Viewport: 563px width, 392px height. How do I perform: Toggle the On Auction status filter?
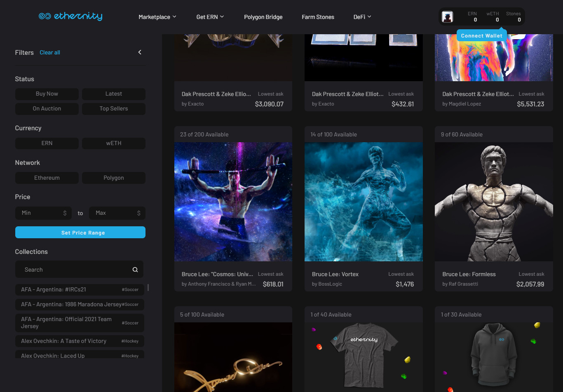point(47,109)
